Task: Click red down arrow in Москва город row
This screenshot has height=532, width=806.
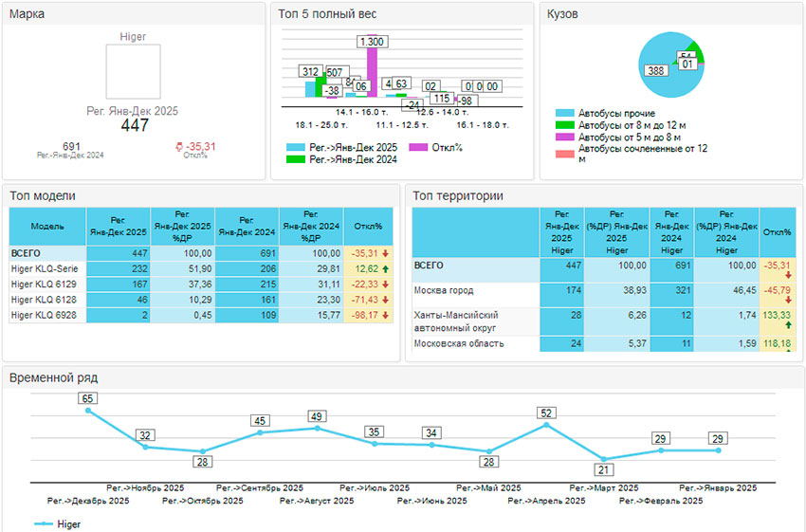Action: pyautogui.click(x=788, y=300)
